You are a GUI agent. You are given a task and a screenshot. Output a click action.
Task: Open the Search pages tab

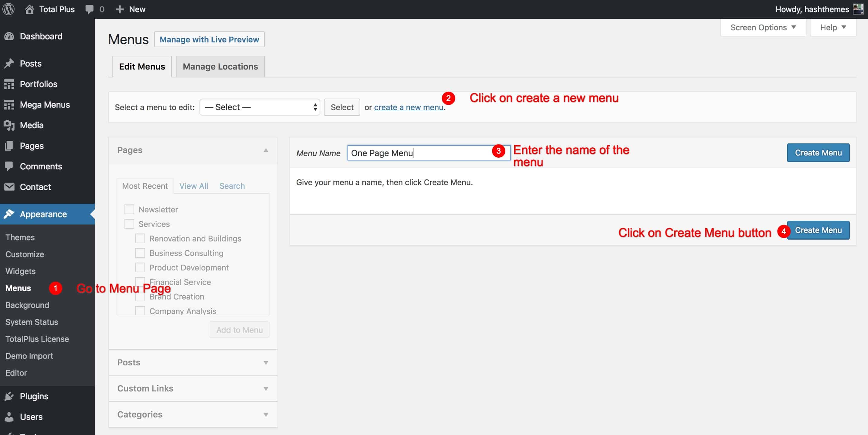pos(232,186)
